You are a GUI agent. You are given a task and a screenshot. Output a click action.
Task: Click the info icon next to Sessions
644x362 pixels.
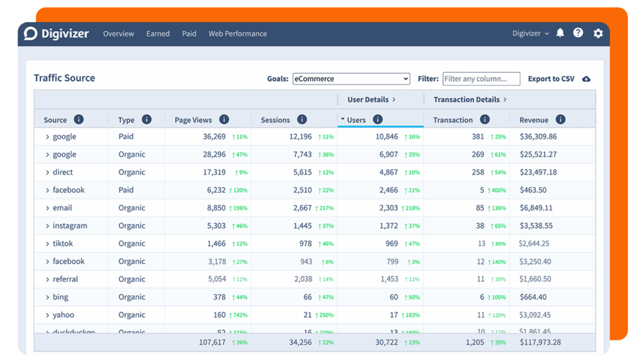(302, 119)
